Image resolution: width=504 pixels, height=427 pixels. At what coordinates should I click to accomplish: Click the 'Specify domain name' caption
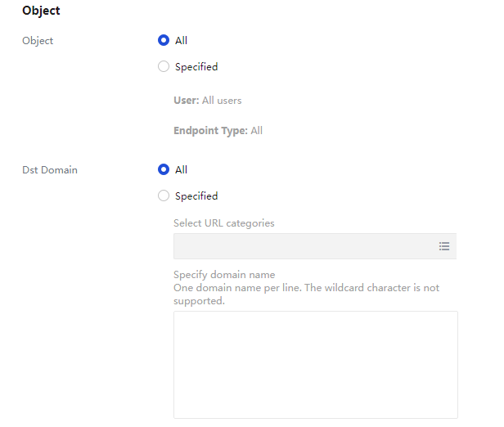pos(224,275)
